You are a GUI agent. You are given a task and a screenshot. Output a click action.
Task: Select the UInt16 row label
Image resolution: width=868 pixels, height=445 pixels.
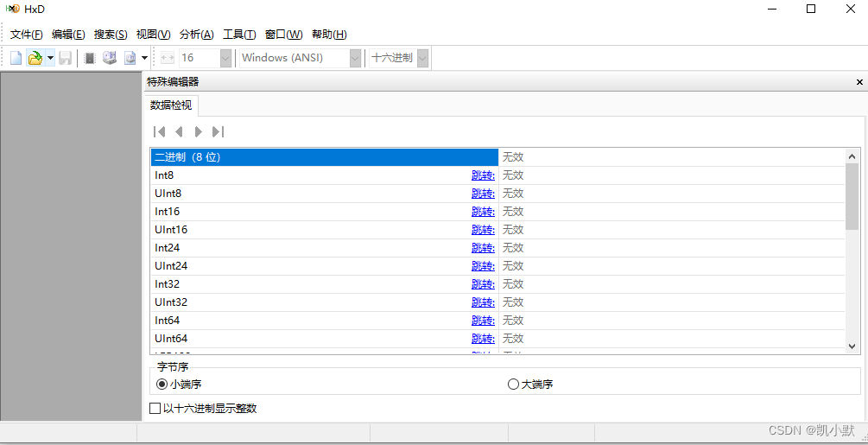point(171,230)
